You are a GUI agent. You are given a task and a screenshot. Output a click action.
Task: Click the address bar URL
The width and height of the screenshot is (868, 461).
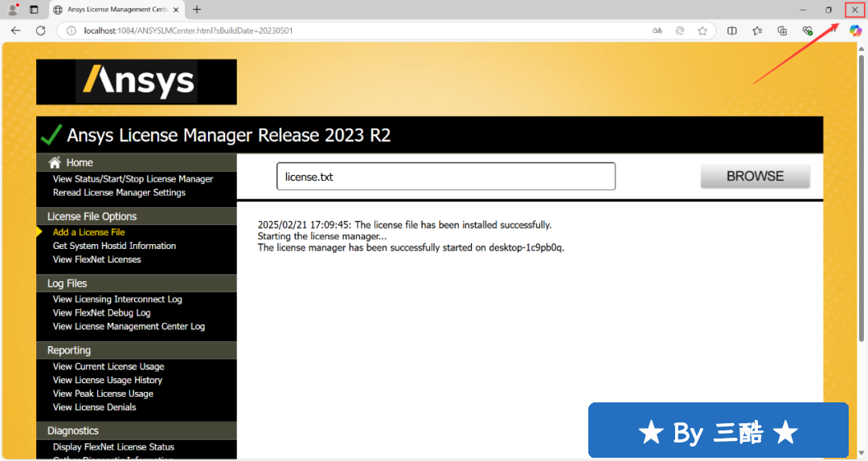click(x=188, y=31)
